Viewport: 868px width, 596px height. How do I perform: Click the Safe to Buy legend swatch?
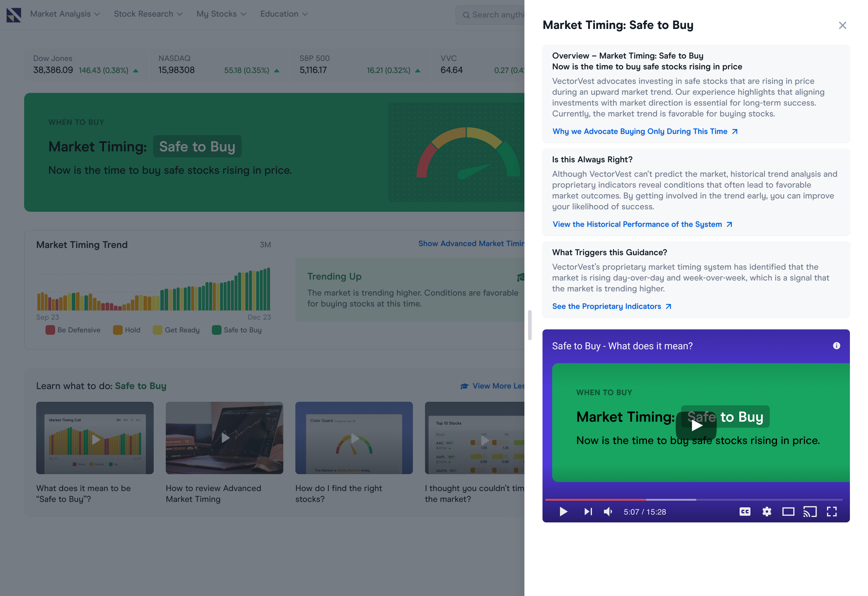pyautogui.click(x=217, y=330)
